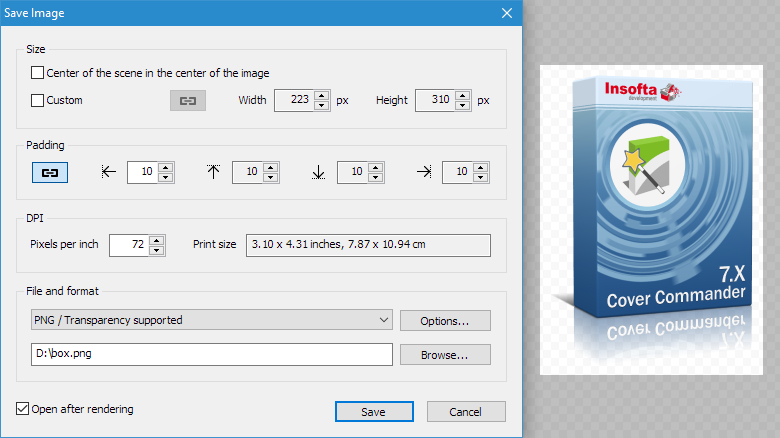The height and width of the screenshot is (438, 780).
Task: Click the bottom padding value field
Action: [353, 173]
